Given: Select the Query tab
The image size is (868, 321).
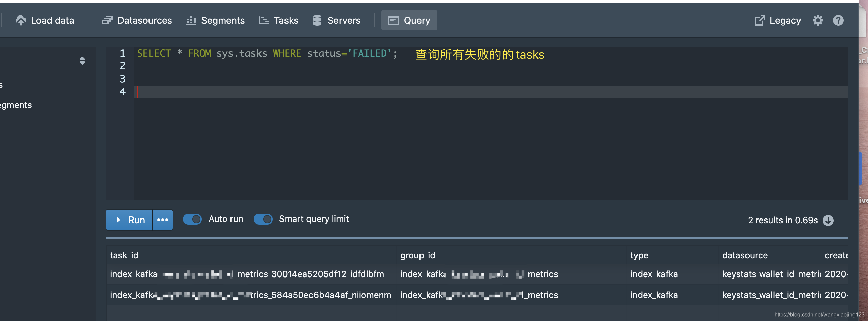Looking at the screenshot, I should click(x=409, y=20).
